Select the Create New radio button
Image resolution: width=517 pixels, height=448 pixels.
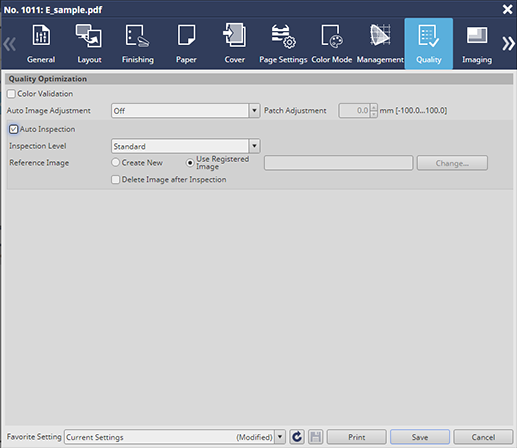115,163
